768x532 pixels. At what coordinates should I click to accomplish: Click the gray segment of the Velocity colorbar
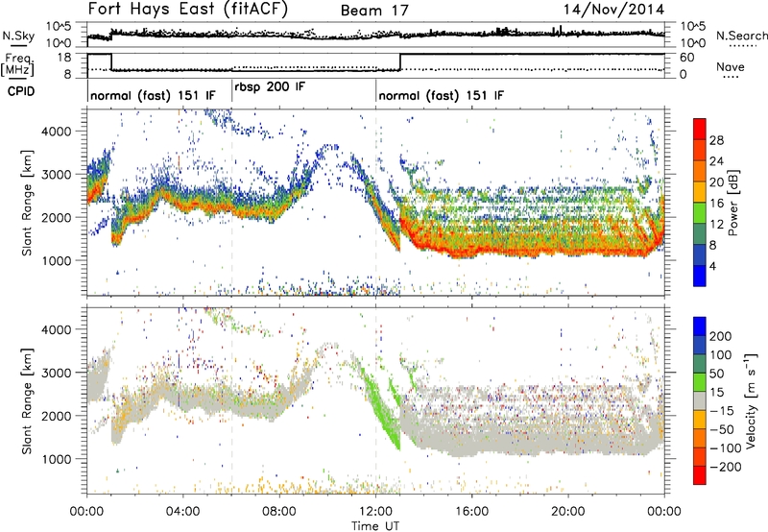700,400
